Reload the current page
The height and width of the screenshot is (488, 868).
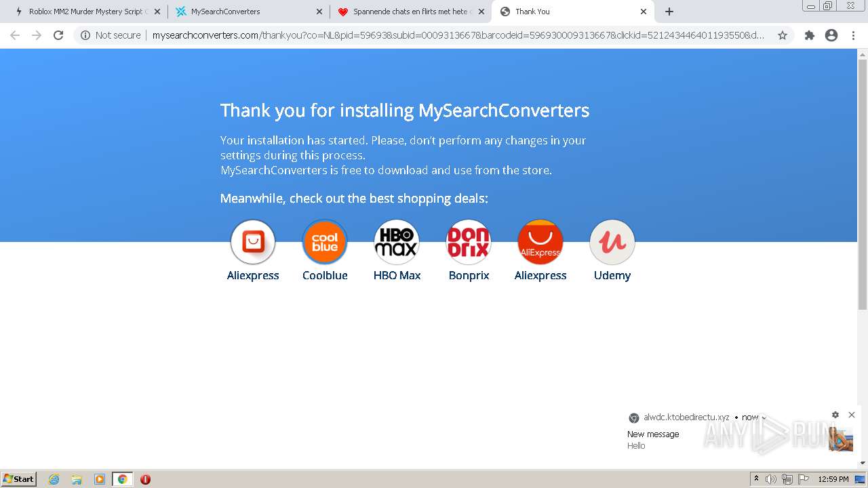[x=58, y=35]
